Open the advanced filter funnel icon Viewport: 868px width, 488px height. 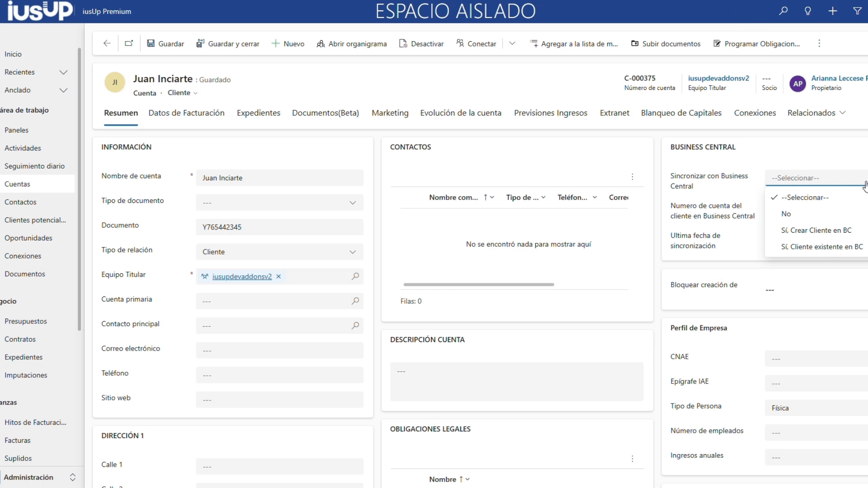(857, 11)
